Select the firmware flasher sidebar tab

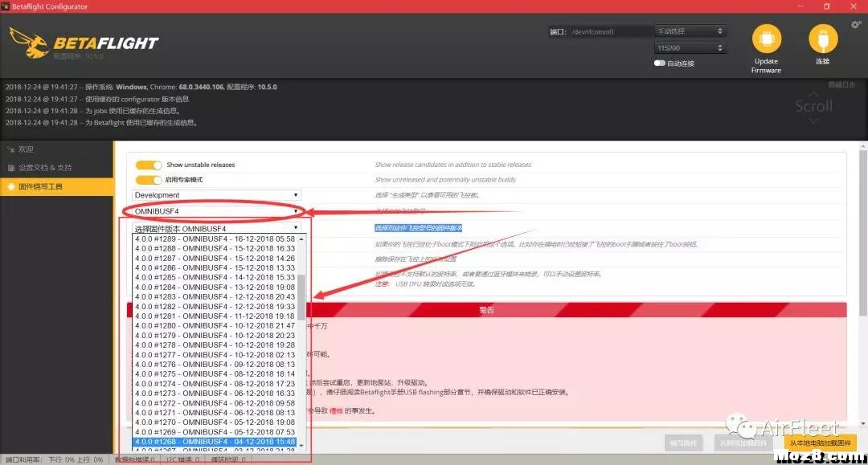56,186
